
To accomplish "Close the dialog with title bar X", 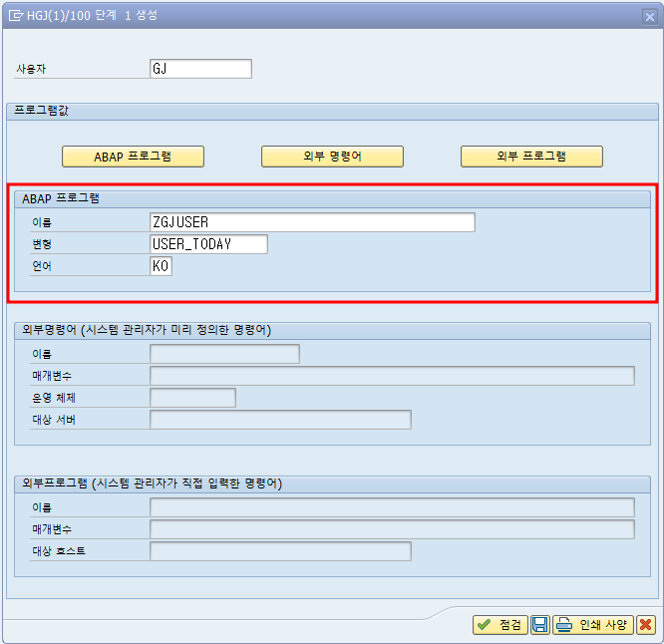I will (650, 17).
